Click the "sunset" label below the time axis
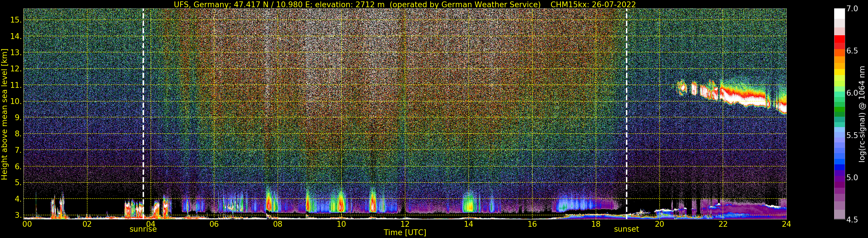The height and width of the screenshot is (238, 868). 626,229
